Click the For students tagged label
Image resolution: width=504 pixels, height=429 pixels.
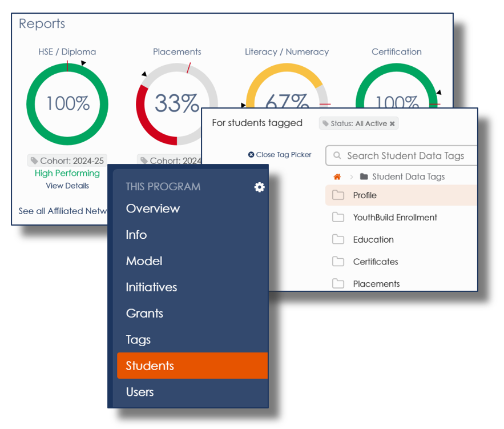coord(257,123)
